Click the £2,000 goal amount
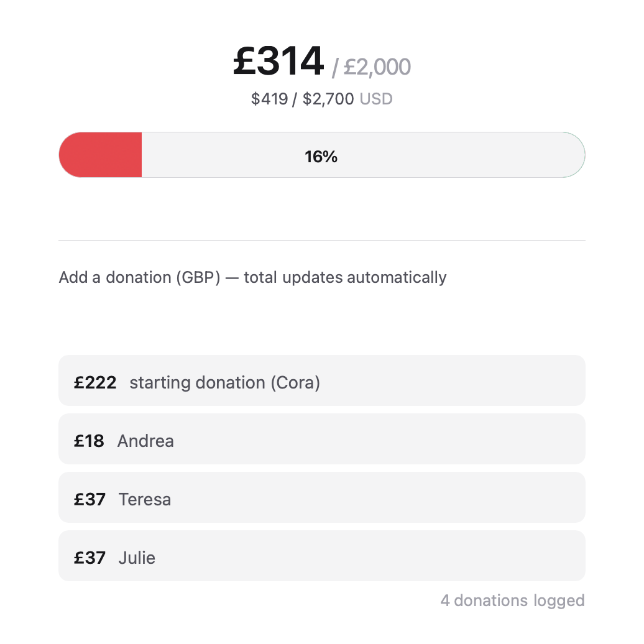The image size is (644, 644). pos(377,67)
